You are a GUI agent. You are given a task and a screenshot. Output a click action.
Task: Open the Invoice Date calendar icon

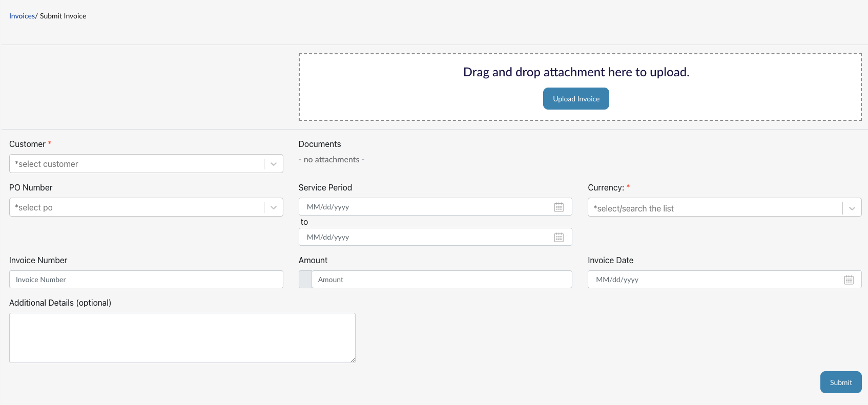[849, 280]
